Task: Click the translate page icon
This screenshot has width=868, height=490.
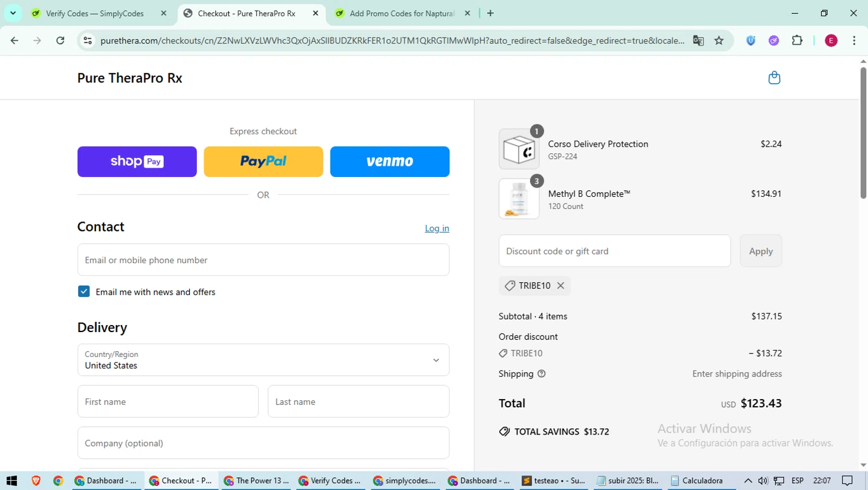Action: click(x=698, y=40)
